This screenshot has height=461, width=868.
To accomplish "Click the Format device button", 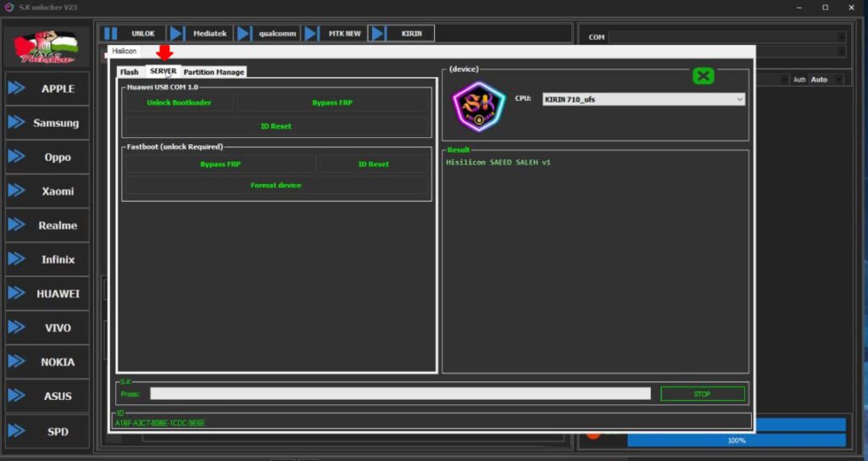I will [276, 186].
